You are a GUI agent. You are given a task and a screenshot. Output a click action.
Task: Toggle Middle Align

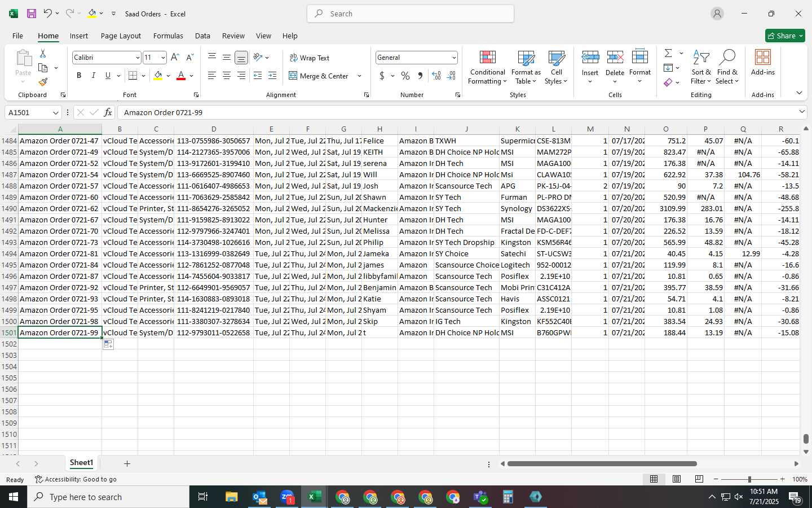click(x=226, y=57)
